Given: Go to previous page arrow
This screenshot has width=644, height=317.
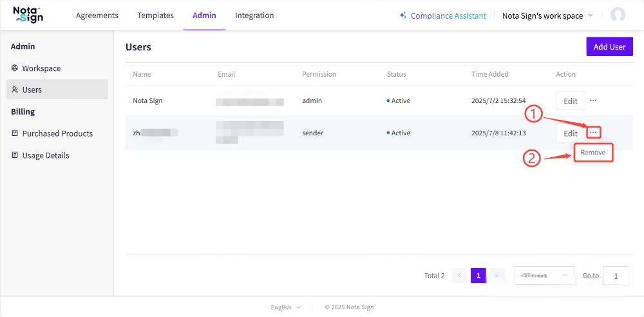Looking at the screenshot, I should pyautogui.click(x=459, y=276).
